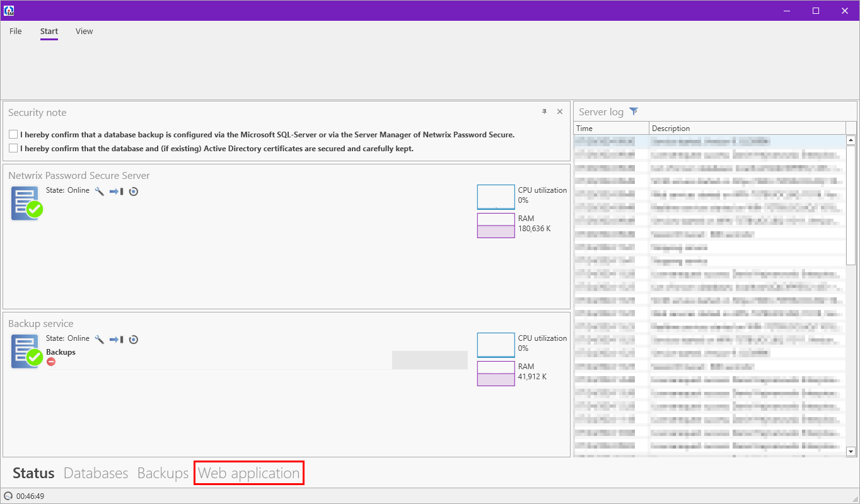Image resolution: width=860 pixels, height=504 pixels.
Task: Click the 00:46:49 timer in status bar
Action: click(30, 496)
